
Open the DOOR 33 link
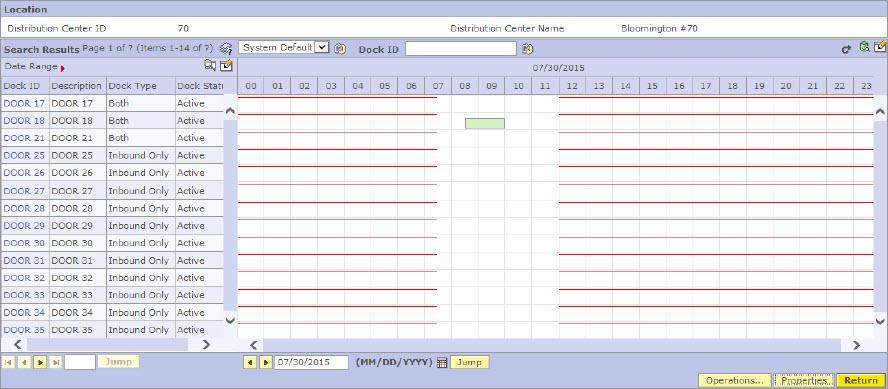(24, 295)
